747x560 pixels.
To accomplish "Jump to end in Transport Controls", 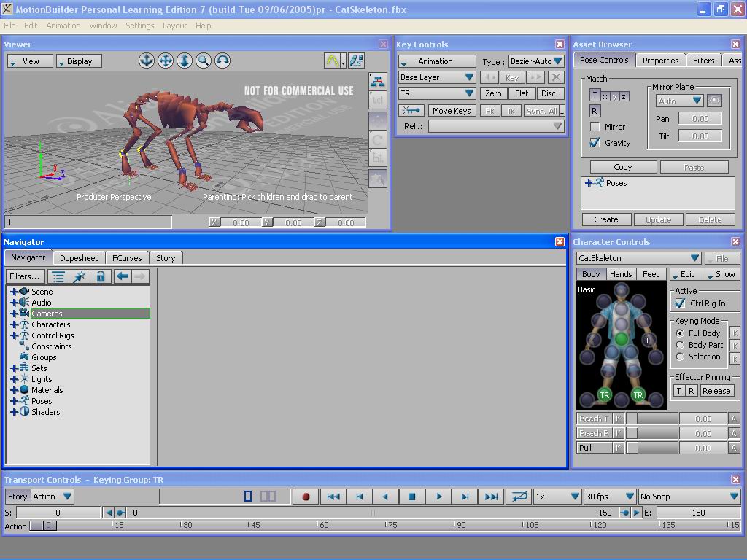I will pos(491,496).
